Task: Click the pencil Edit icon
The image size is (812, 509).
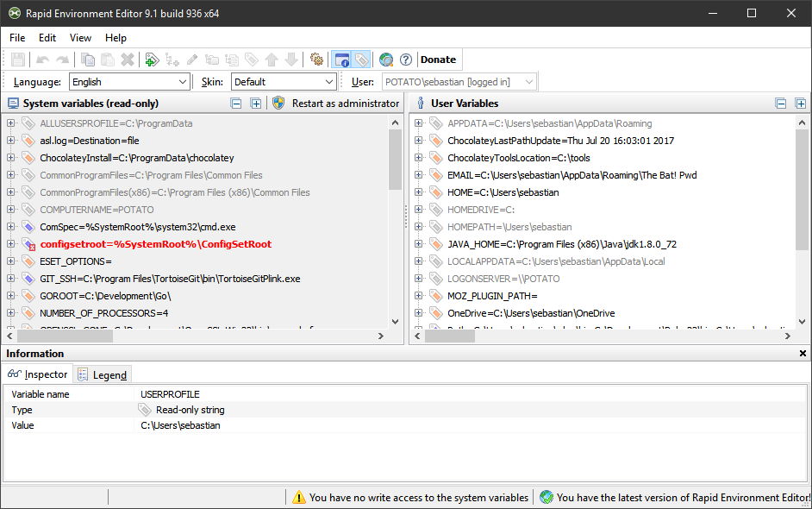Action: [x=192, y=60]
